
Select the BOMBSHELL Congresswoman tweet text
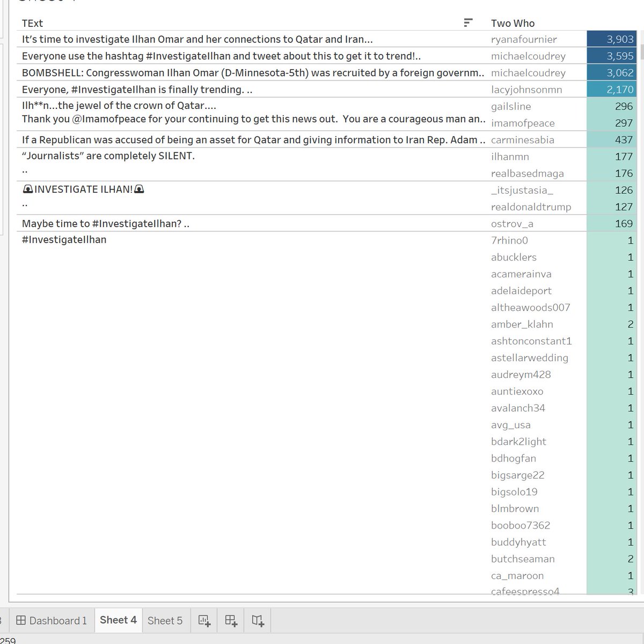253,72
